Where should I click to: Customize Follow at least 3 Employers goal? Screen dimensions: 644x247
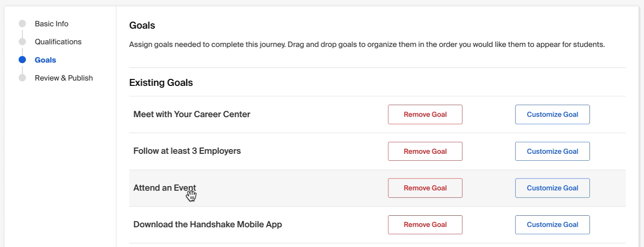(552, 151)
